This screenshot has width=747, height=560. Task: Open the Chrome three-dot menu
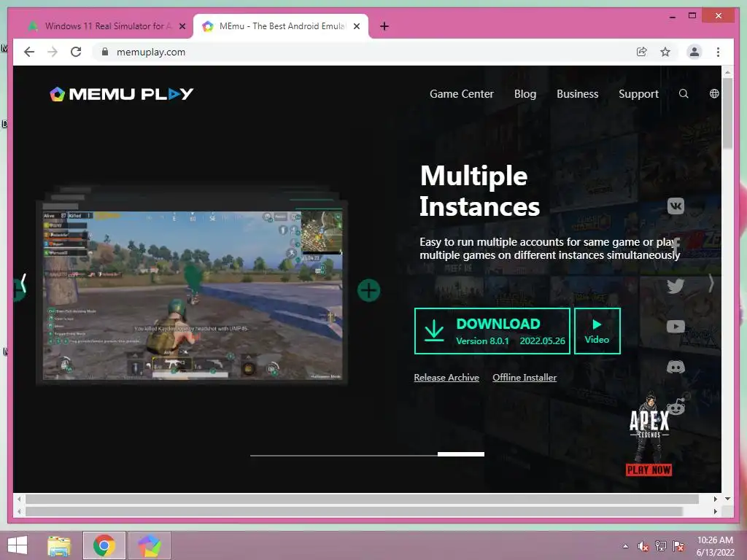tap(718, 52)
